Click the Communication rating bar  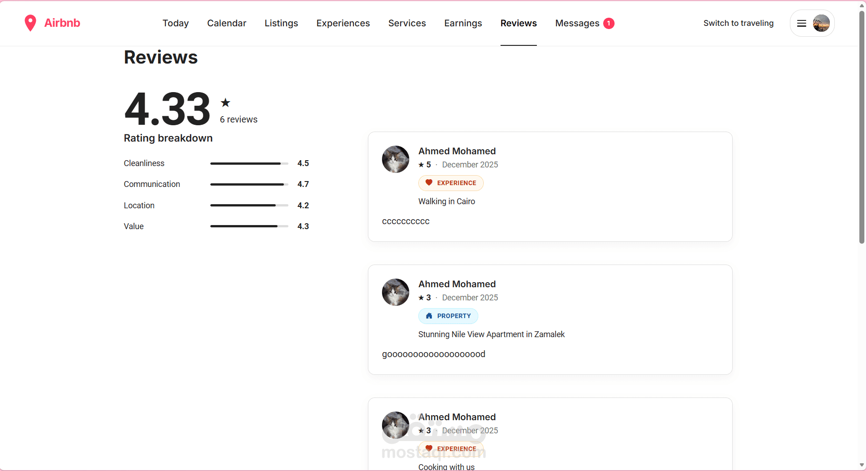[x=249, y=184]
